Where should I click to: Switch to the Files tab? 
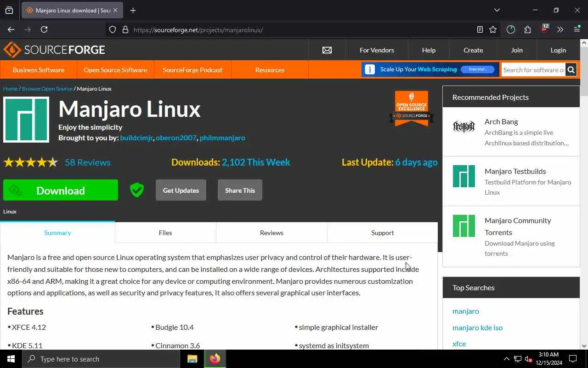click(165, 233)
